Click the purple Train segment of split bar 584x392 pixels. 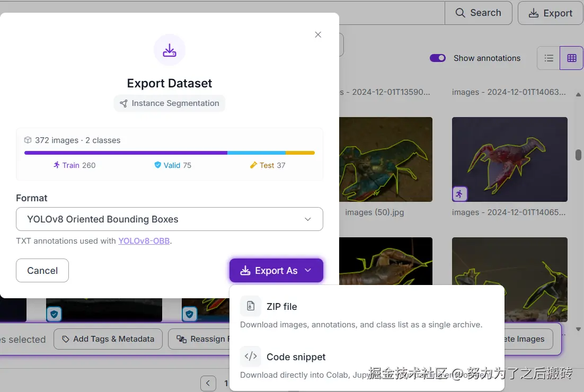[x=126, y=153]
